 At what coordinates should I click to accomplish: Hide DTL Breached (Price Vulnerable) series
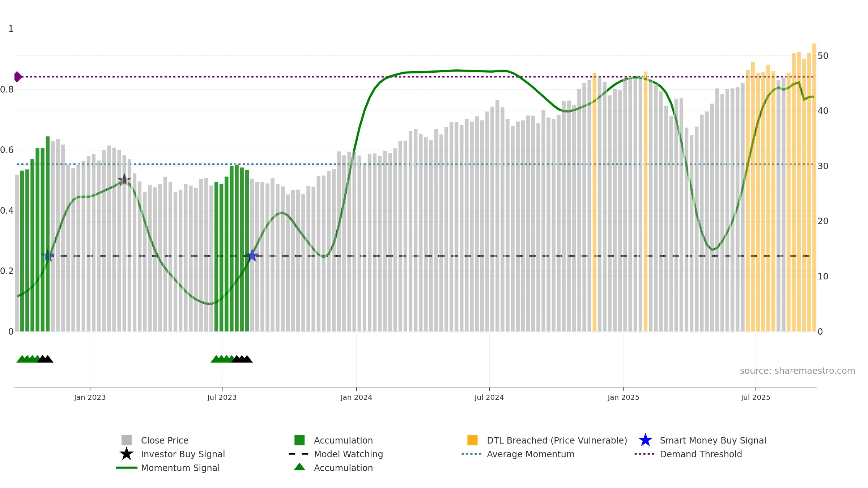(x=557, y=440)
